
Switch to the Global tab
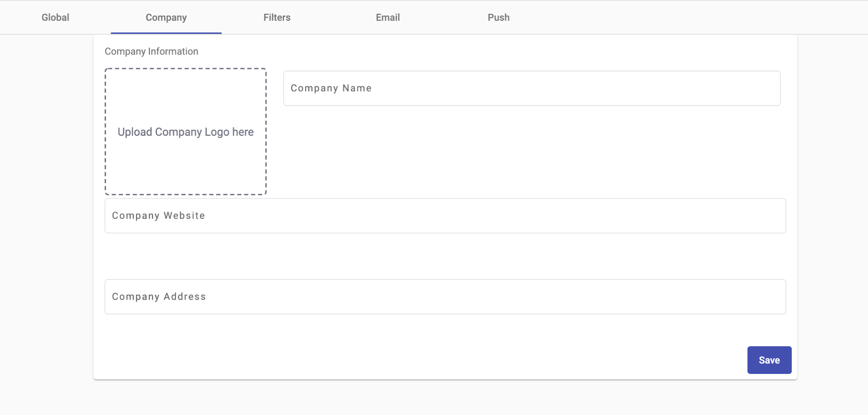[55, 17]
